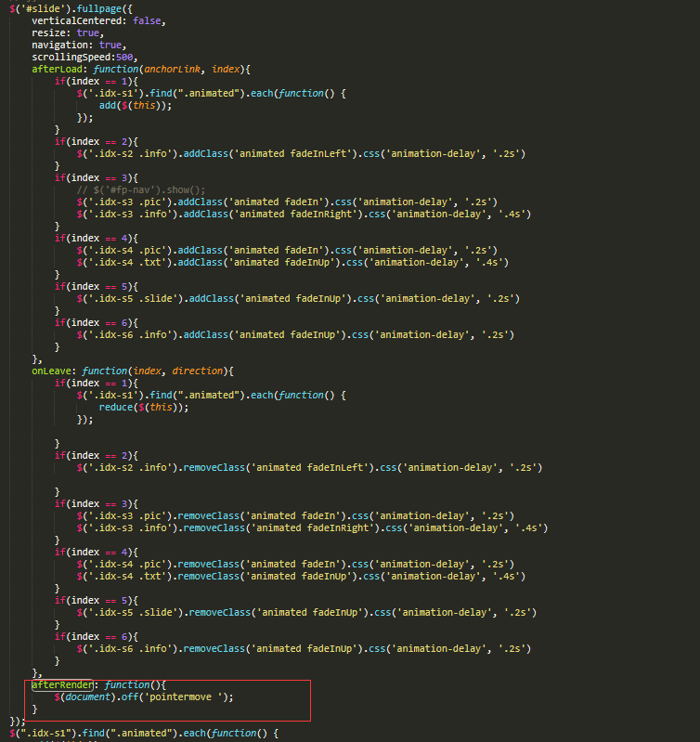Click the .idx-s3 .pic addClass fadeIn line

point(287,202)
